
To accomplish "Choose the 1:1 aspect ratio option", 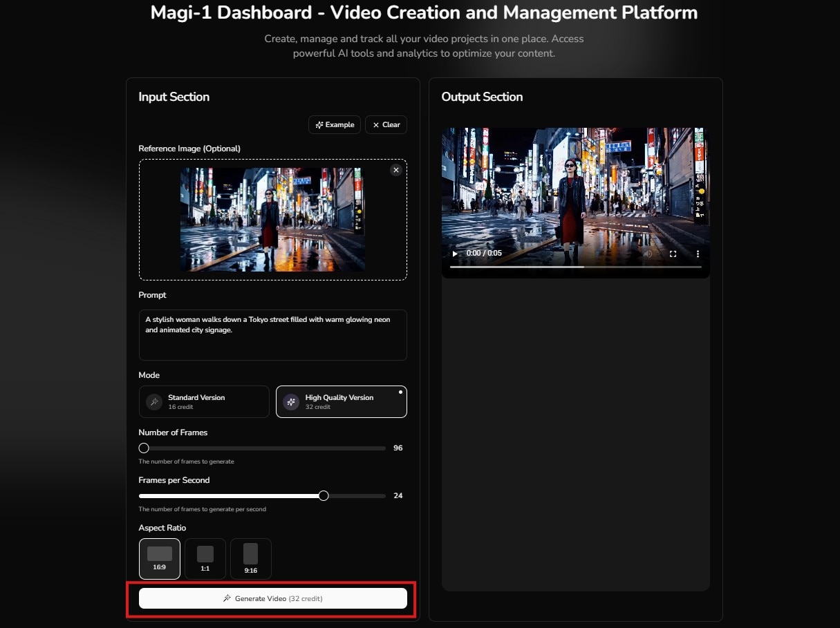I will pyautogui.click(x=205, y=558).
